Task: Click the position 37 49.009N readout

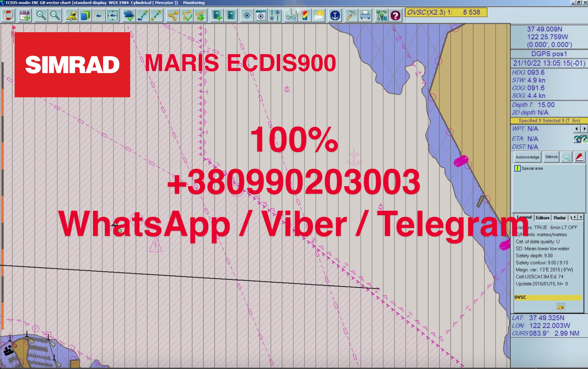Action: (x=545, y=29)
